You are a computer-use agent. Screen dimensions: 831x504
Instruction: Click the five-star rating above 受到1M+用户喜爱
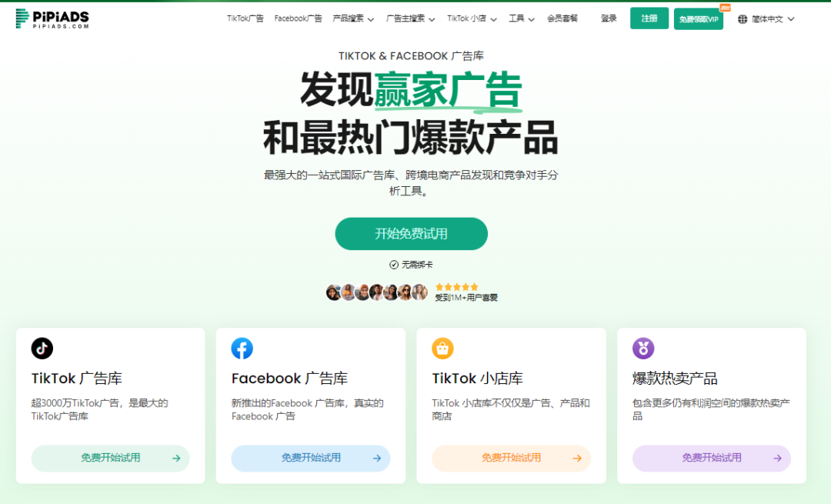457,285
